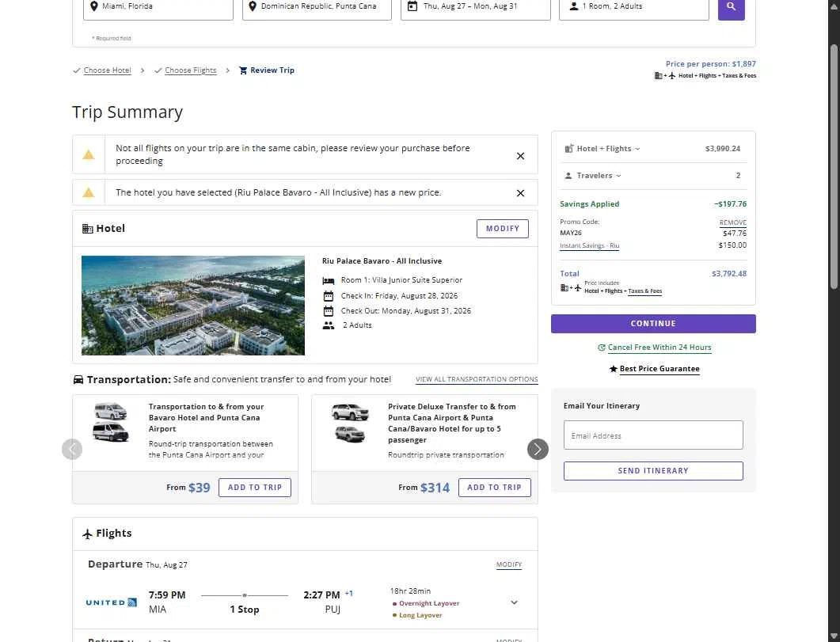The width and height of the screenshot is (840, 642).
Task: Open View All Transportation Options link
Action: click(x=477, y=379)
